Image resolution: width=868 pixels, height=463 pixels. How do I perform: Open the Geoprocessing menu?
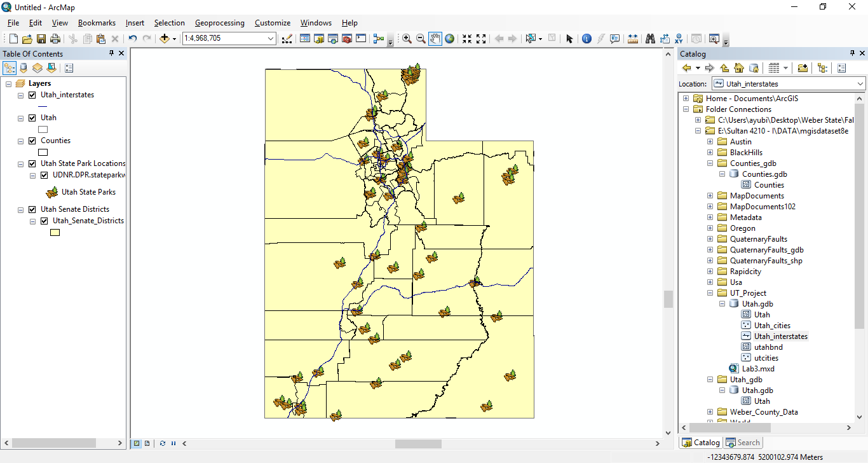click(219, 23)
